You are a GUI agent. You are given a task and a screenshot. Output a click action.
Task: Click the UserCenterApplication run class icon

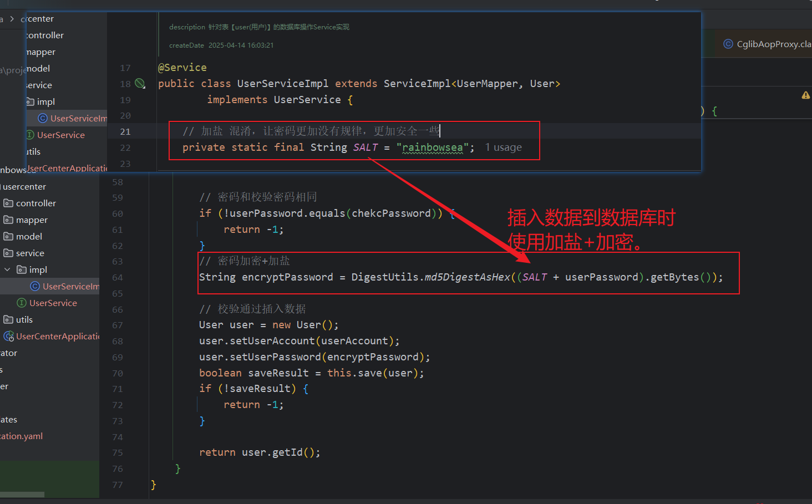pyautogui.click(x=9, y=337)
